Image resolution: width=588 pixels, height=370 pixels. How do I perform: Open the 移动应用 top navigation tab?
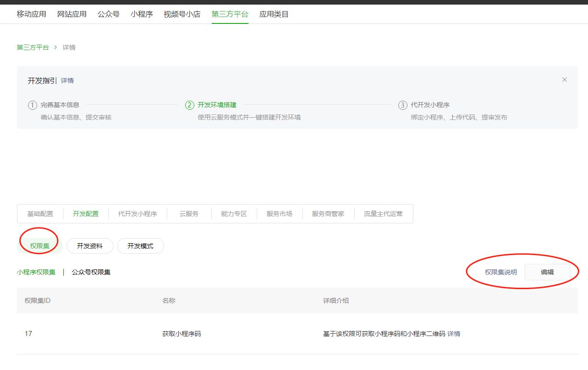point(32,14)
